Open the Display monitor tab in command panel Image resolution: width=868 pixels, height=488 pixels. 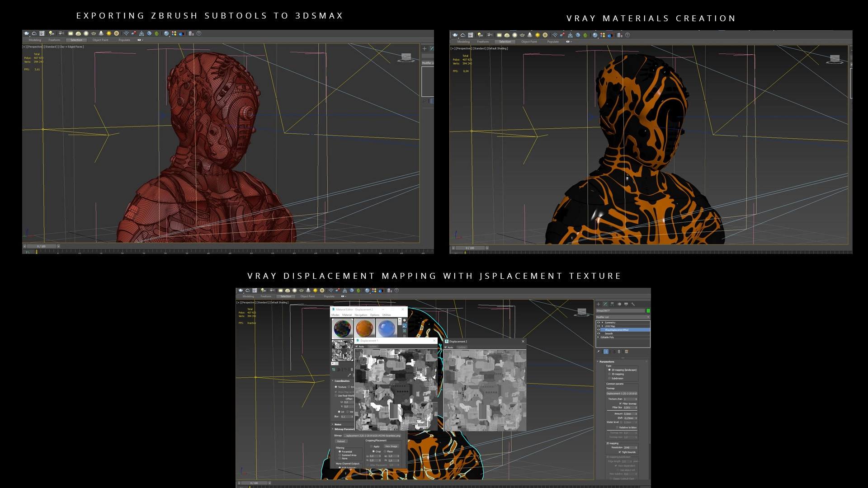626,304
